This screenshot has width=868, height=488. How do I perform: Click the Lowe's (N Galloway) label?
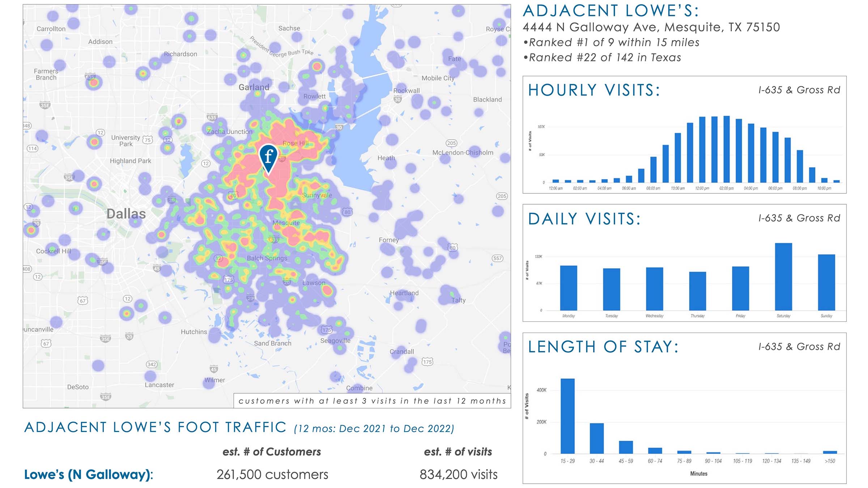click(89, 474)
